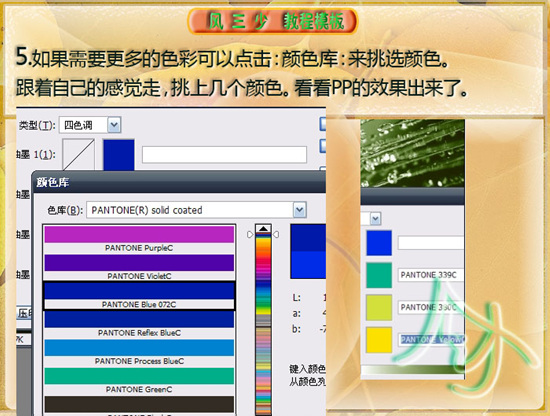Click the up arrow above color spectrum

click(263, 229)
